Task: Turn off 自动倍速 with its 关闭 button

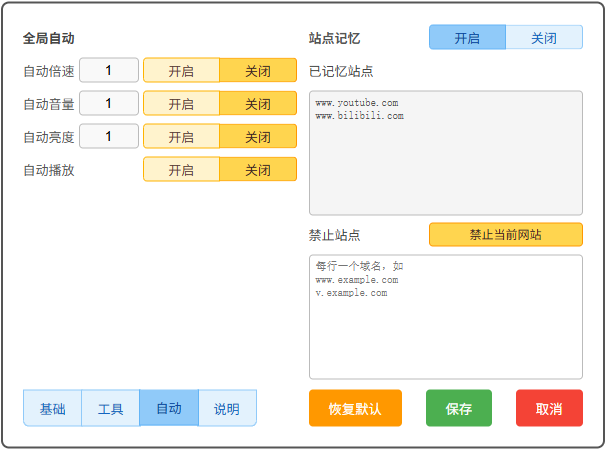Action: tap(258, 70)
